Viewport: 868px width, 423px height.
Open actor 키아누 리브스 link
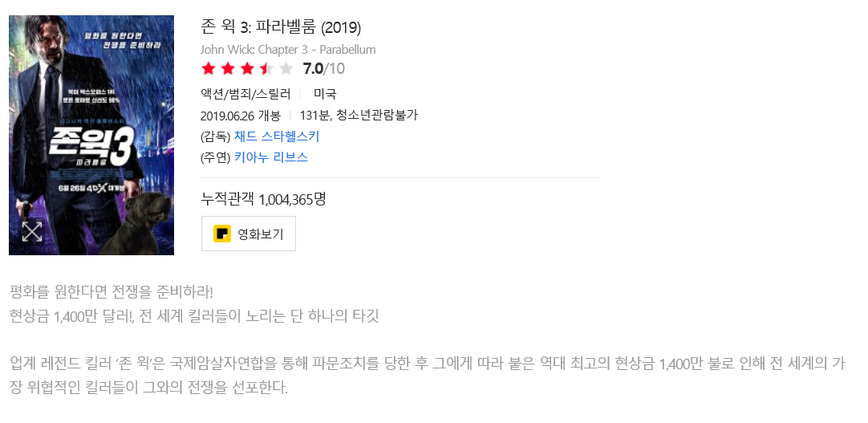[x=271, y=157]
